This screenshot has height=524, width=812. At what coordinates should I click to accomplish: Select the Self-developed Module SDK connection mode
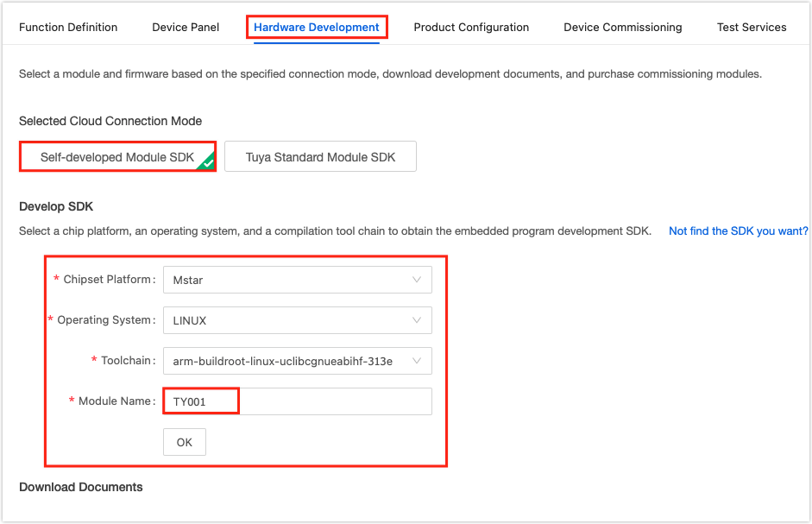116,156
